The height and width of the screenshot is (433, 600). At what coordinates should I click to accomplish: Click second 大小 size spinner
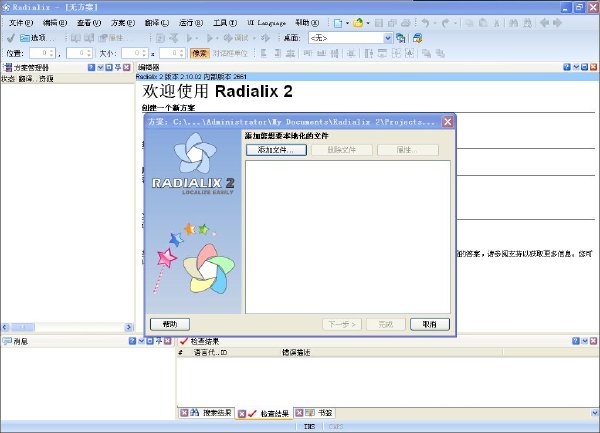(x=173, y=53)
